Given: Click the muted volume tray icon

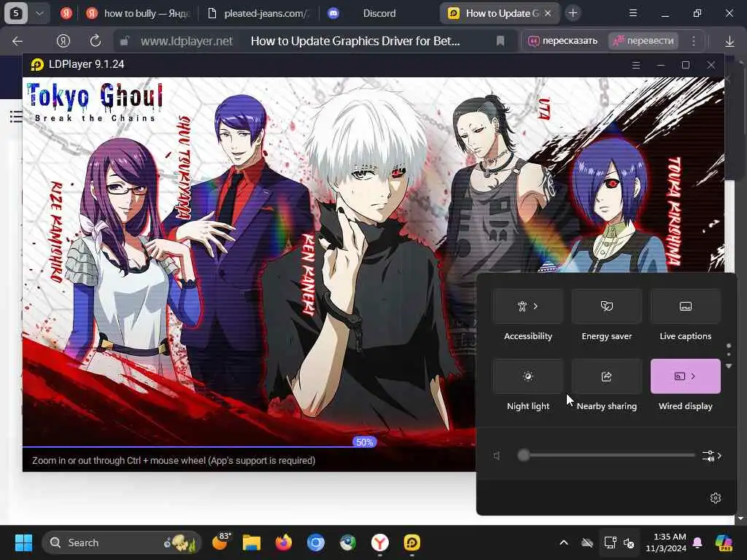Looking at the screenshot, I should click(629, 542).
